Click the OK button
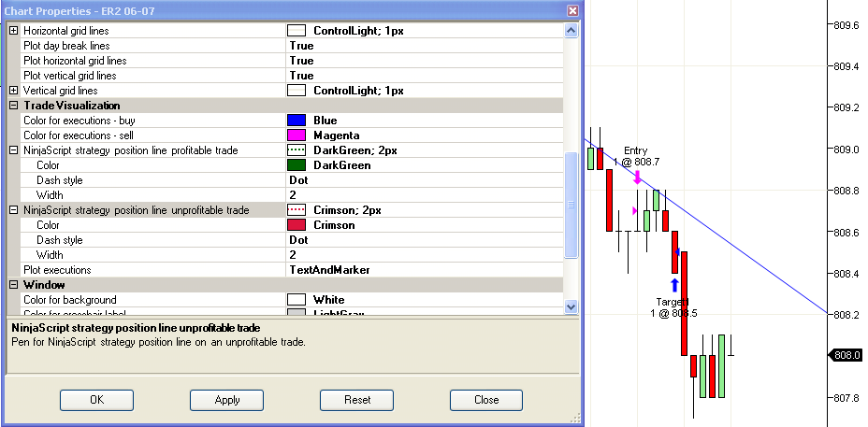 (x=97, y=400)
